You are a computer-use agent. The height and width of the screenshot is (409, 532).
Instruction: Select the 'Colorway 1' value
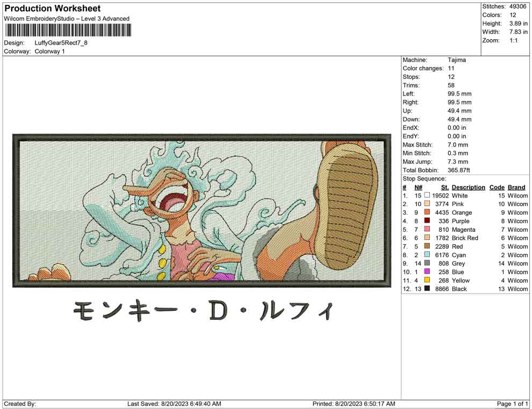(49, 52)
